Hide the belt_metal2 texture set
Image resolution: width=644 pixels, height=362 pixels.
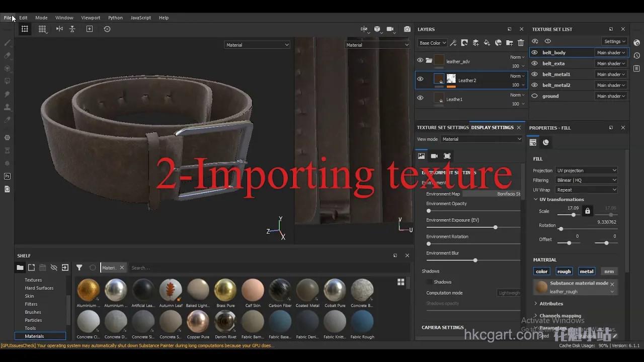[x=534, y=85]
